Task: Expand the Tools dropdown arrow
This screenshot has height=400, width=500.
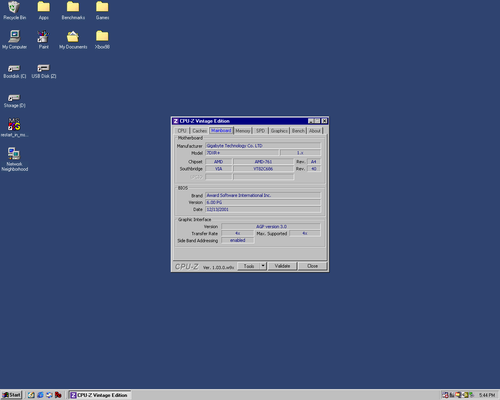Action: point(263,266)
